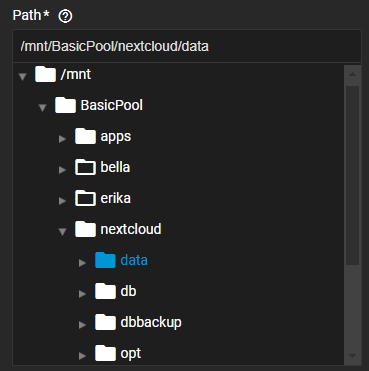Select the highlighted data folder label

134,260
